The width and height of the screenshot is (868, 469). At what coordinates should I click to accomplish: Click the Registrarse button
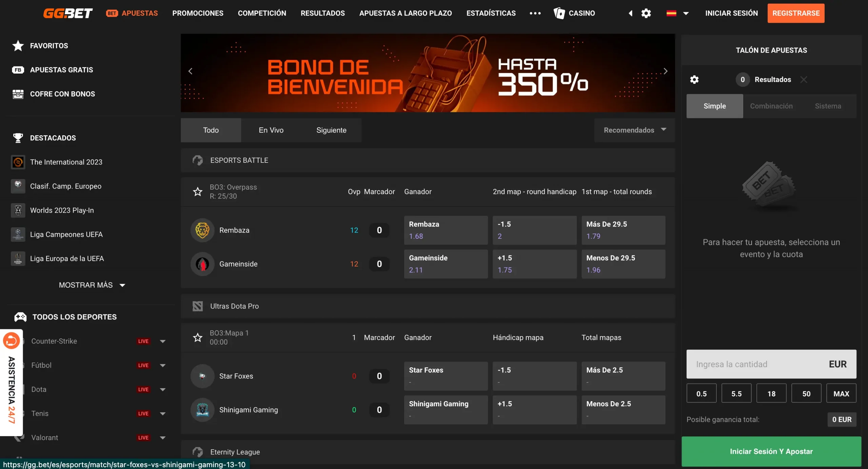click(796, 13)
